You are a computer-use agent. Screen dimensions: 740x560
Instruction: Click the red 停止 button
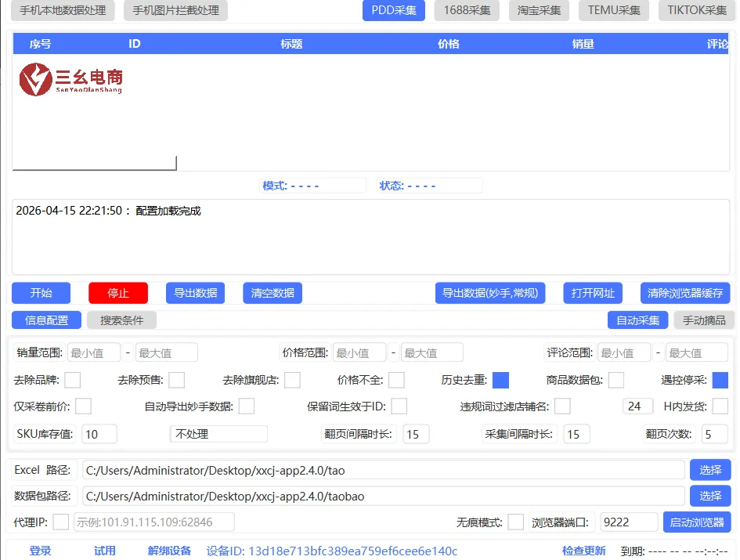point(118,293)
